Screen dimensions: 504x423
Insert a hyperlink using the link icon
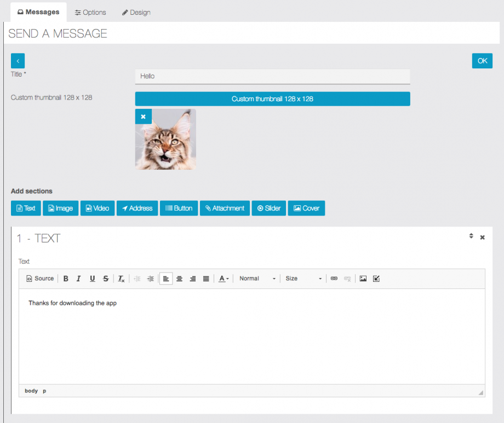point(334,279)
